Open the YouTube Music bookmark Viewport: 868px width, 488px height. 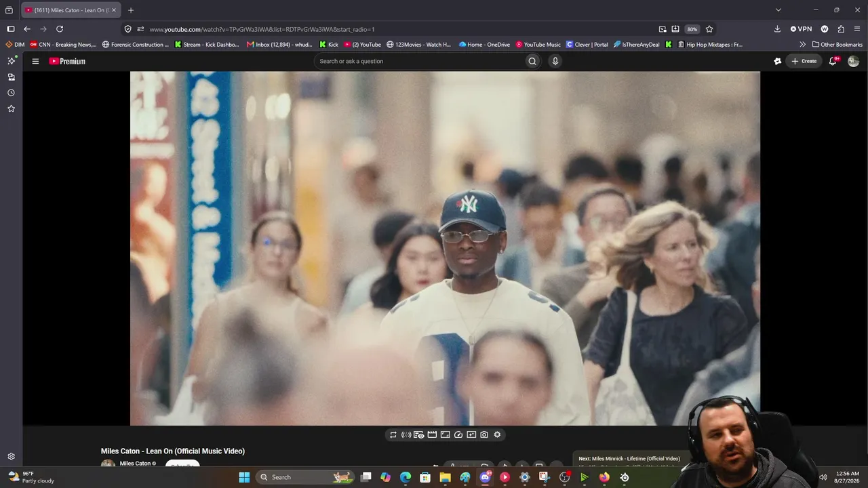click(x=538, y=45)
